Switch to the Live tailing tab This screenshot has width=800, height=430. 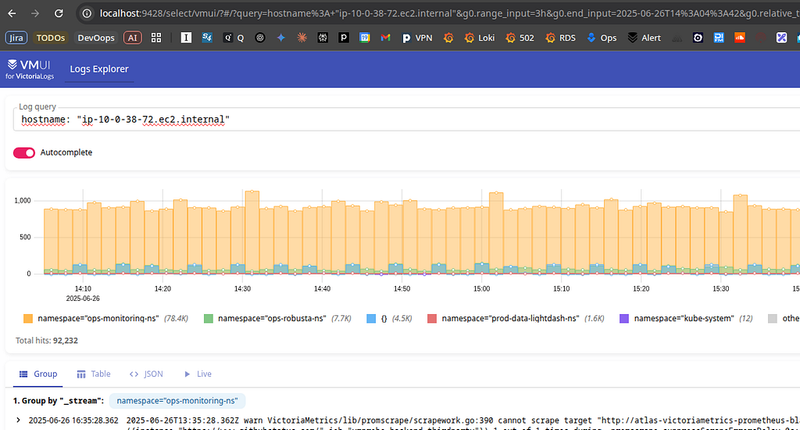coord(197,374)
